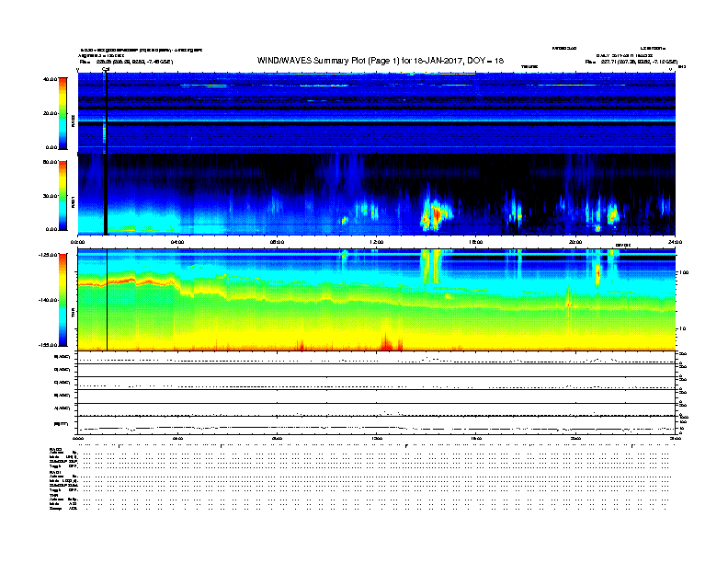The width and height of the screenshot is (728, 563).
Task: Click the strong red burst in RAD1 after 14:00
Action: 436,215
